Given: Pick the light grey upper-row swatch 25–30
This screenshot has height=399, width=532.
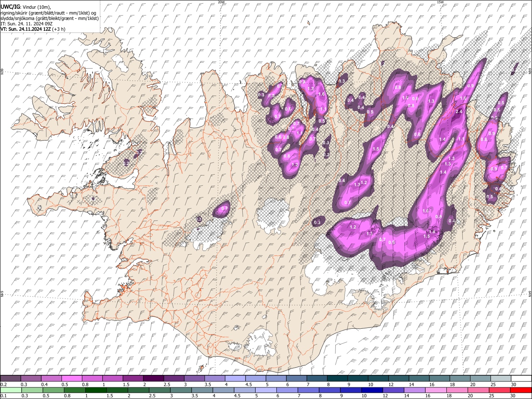Looking at the screenshot, I should pos(501,379).
